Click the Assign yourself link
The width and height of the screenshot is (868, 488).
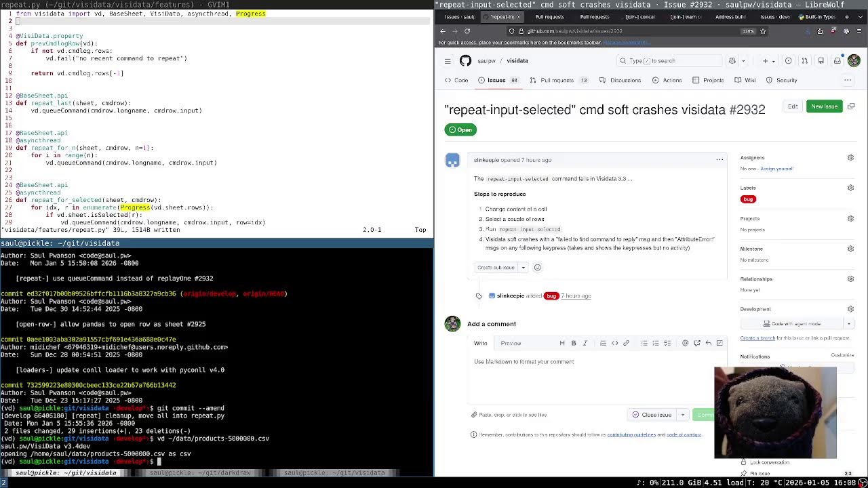(776, 169)
